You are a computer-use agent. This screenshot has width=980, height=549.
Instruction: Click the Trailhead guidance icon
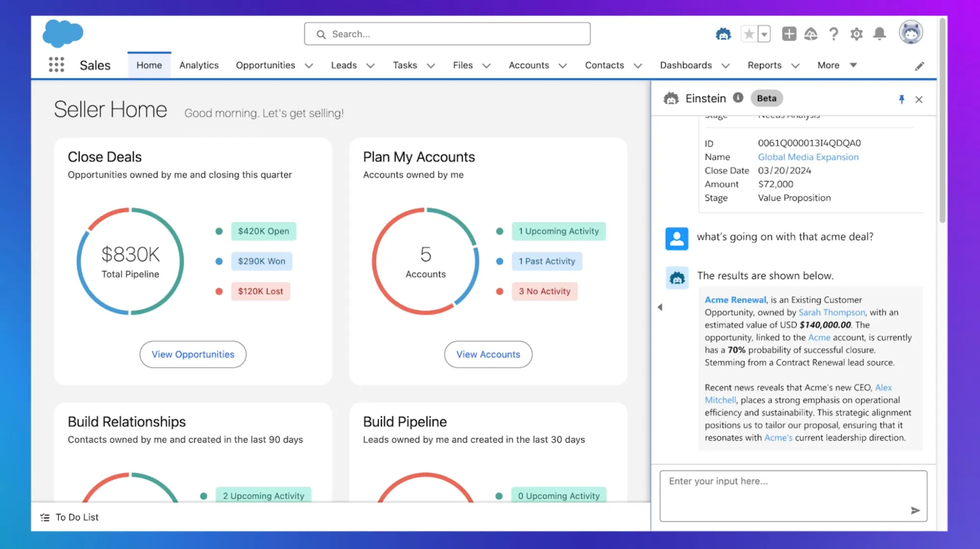811,34
